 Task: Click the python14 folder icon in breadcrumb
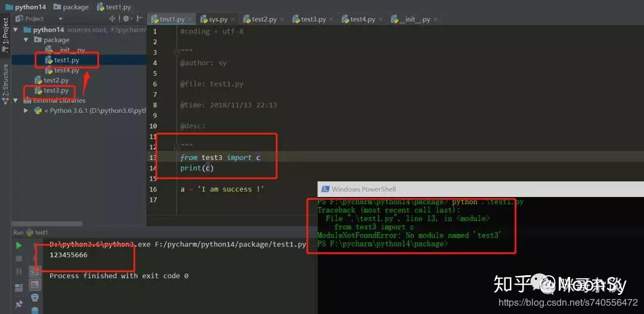(9, 7)
